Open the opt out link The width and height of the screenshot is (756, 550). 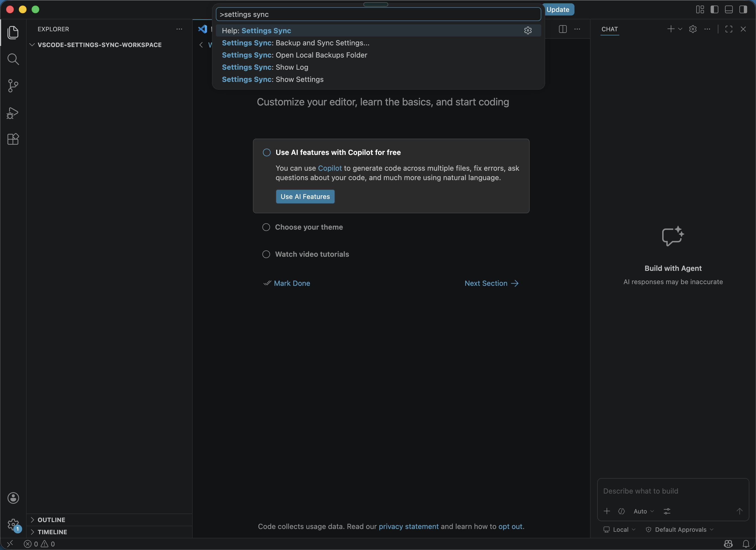[x=510, y=527]
